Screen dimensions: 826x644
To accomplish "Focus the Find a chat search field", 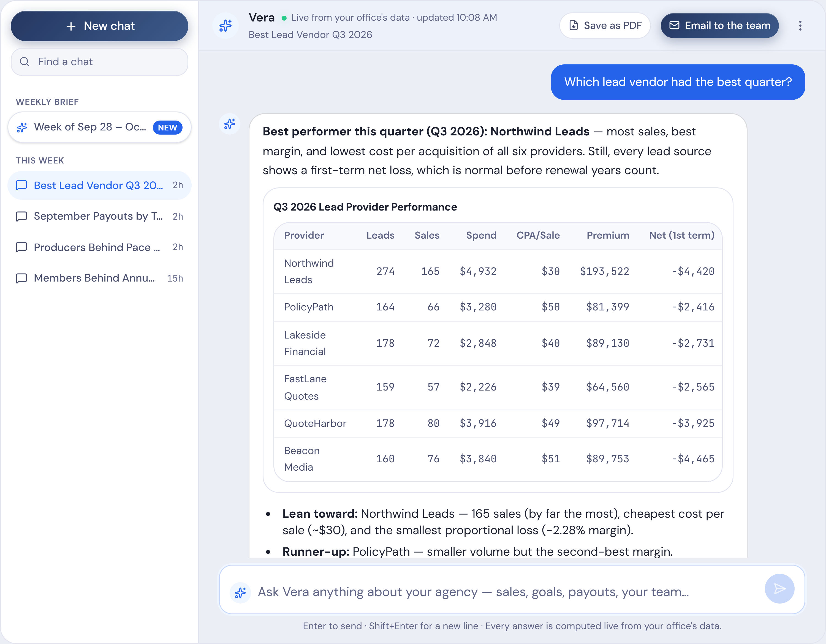I will tap(99, 62).
